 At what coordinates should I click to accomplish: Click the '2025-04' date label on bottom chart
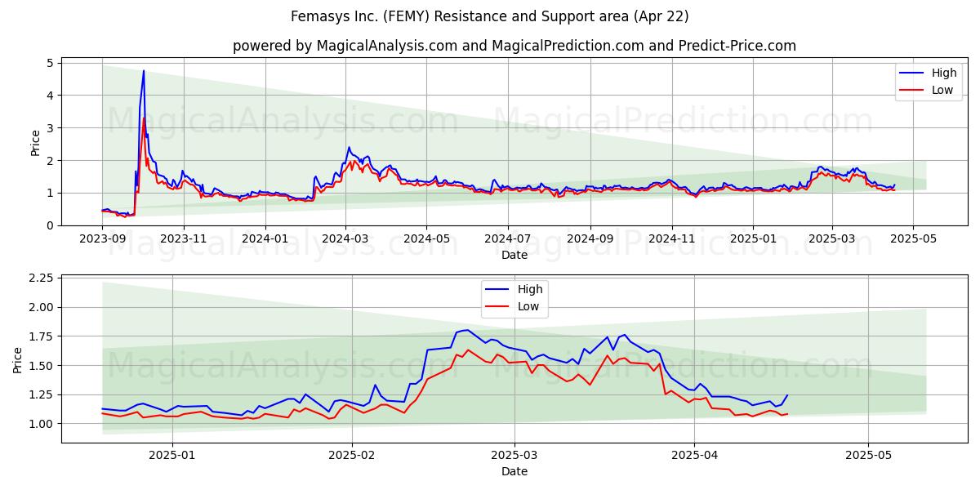[x=695, y=456]
